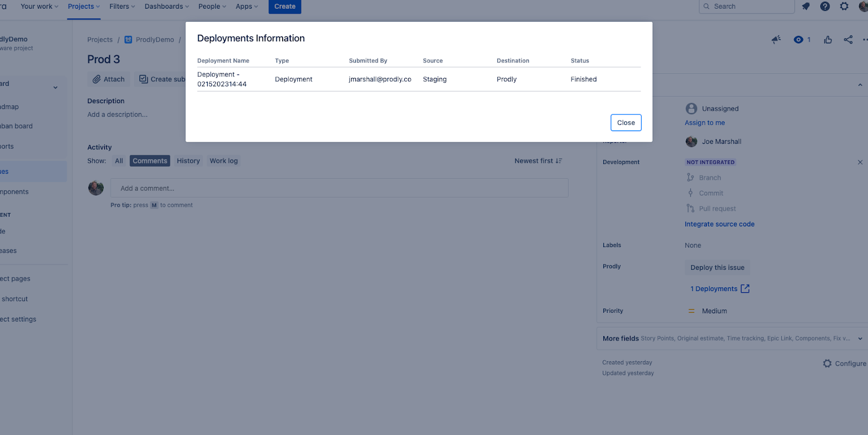This screenshot has height=435, width=868.
Task: Select the Comments activity tab
Action: click(150, 161)
